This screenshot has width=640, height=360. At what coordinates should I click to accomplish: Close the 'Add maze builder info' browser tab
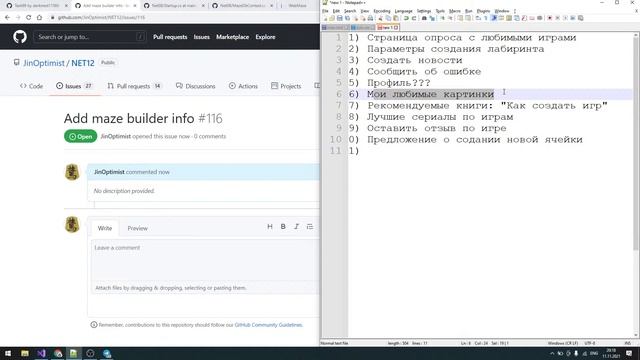[135, 6]
